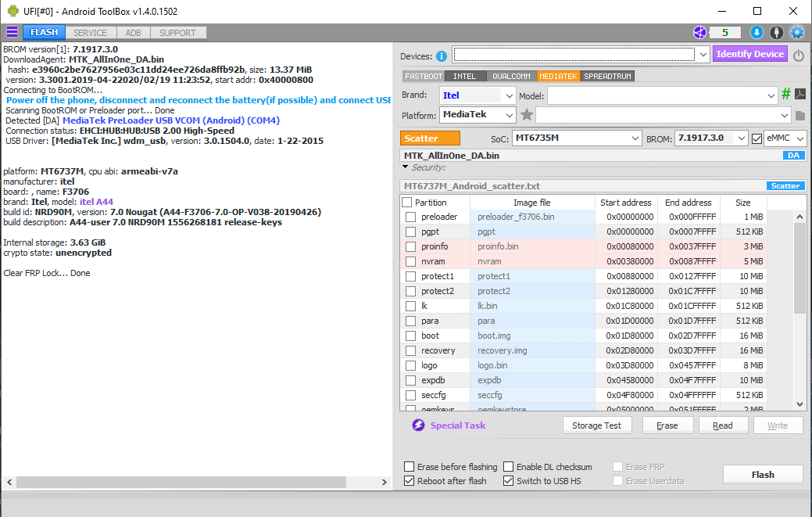Switch to the SERVICE tab
812x517 pixels.
pyautogui.click(x=90, y=33)
